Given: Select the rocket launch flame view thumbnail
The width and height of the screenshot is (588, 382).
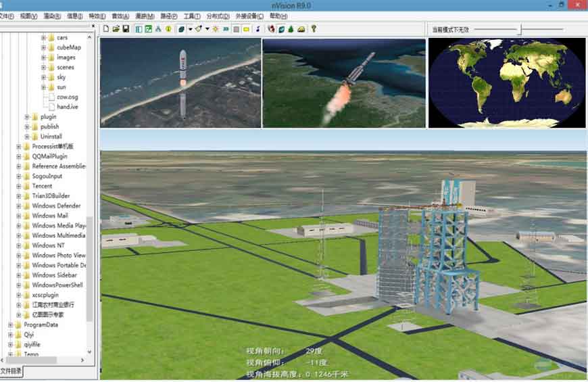Looking at the screenshot, I should pyautogui.click(x=344, y=83).
